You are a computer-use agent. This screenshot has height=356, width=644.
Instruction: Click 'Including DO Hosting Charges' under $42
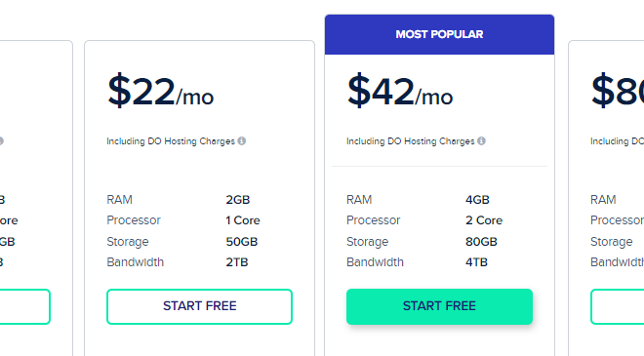coord(410,141)
